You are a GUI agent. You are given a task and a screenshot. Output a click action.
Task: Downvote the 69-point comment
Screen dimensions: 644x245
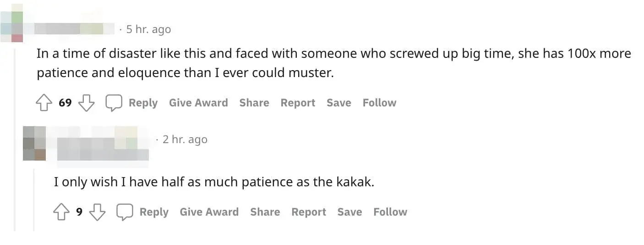pos(86,103)
